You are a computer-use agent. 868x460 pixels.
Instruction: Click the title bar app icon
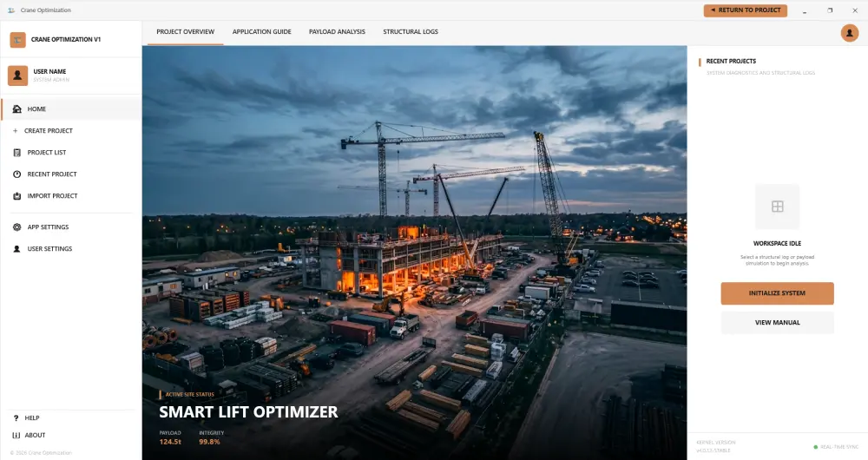click(x=11, y=10)
